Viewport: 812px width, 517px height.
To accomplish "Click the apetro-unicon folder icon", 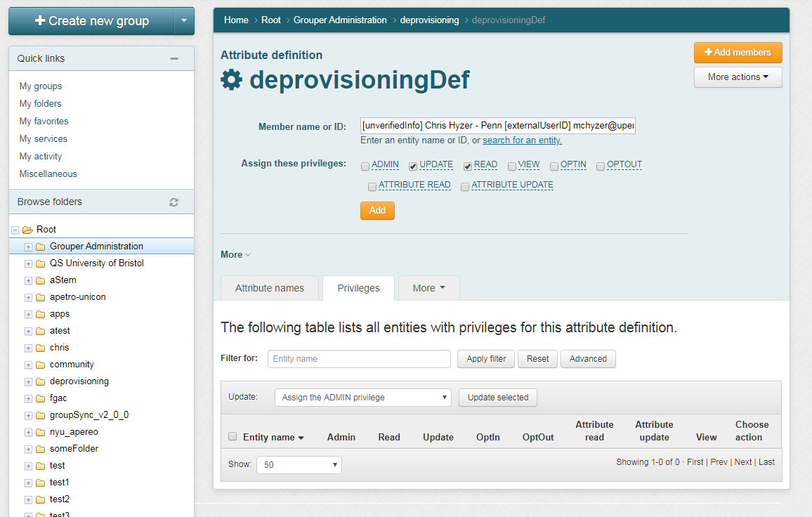I will (x=41, y=297).
